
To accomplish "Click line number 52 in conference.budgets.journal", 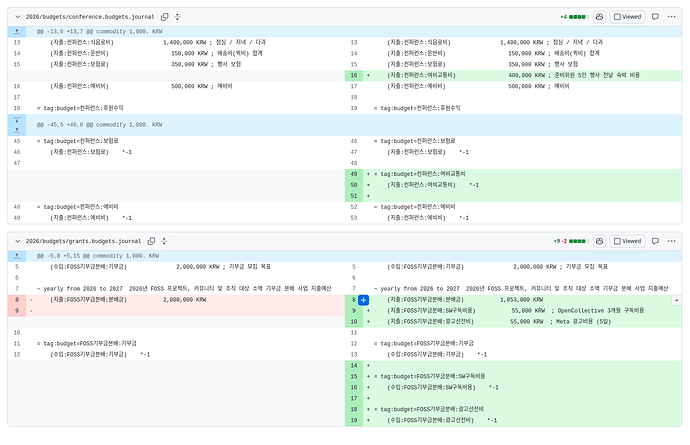I will tap(354, 207).
